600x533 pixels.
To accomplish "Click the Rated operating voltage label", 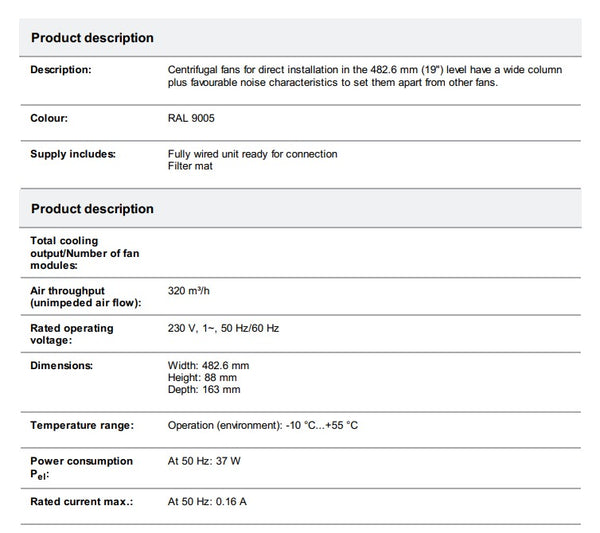I will (72, 334).
